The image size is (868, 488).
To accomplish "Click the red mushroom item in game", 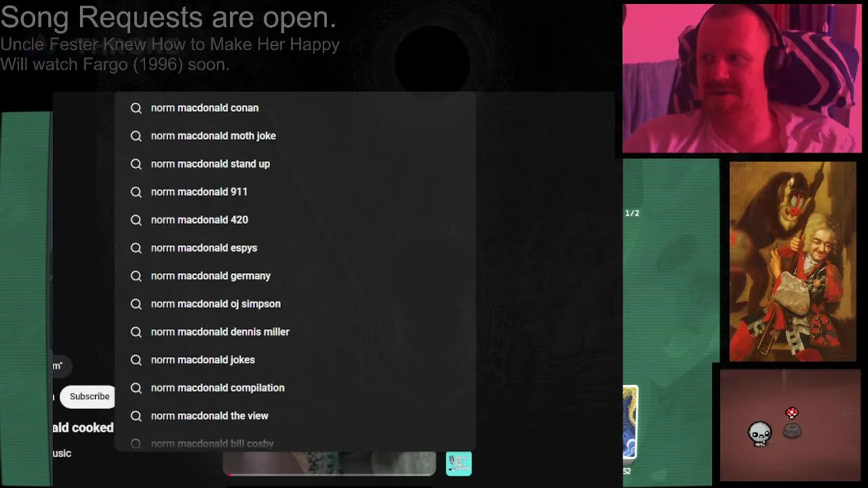I will (x=791, y=413).
